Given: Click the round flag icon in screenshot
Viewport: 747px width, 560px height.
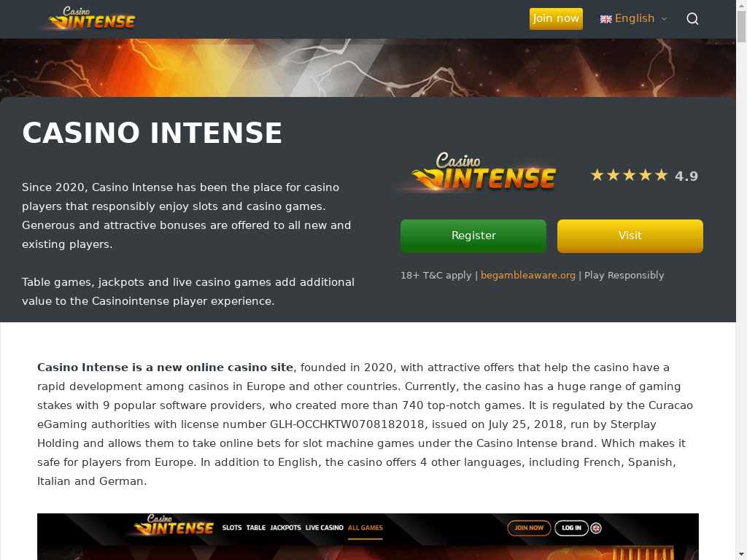Looking at the screenshot, I should click(x=596, y=528).
